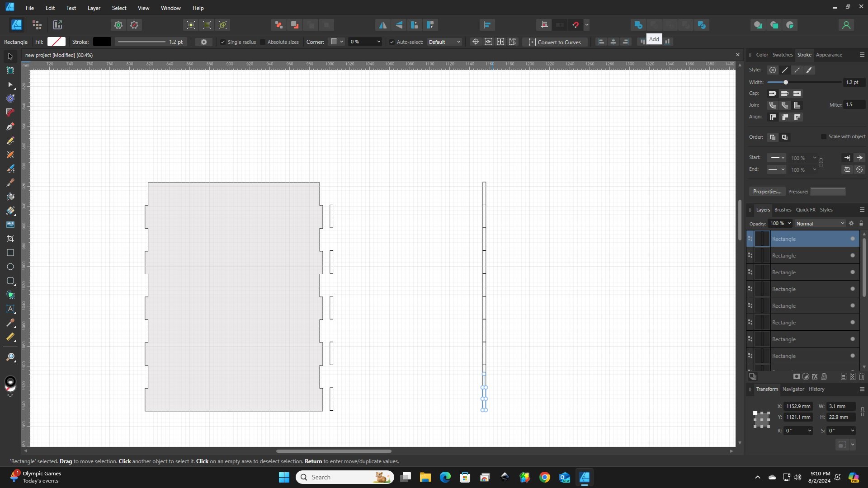This screenshot has width=868, height=488.
Task: Select the Move tool in the left toolbar
Action: coord(10,56)
